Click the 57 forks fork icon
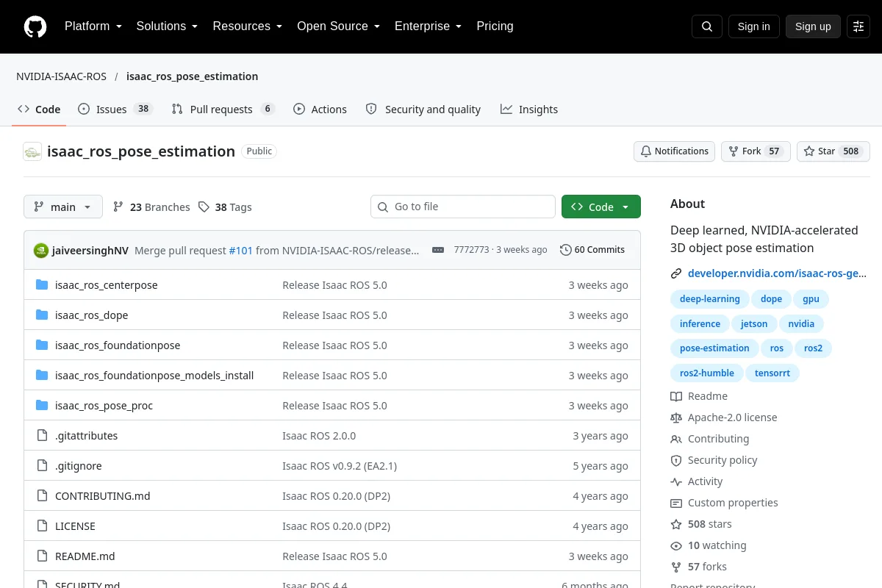 tap(676, 567)
